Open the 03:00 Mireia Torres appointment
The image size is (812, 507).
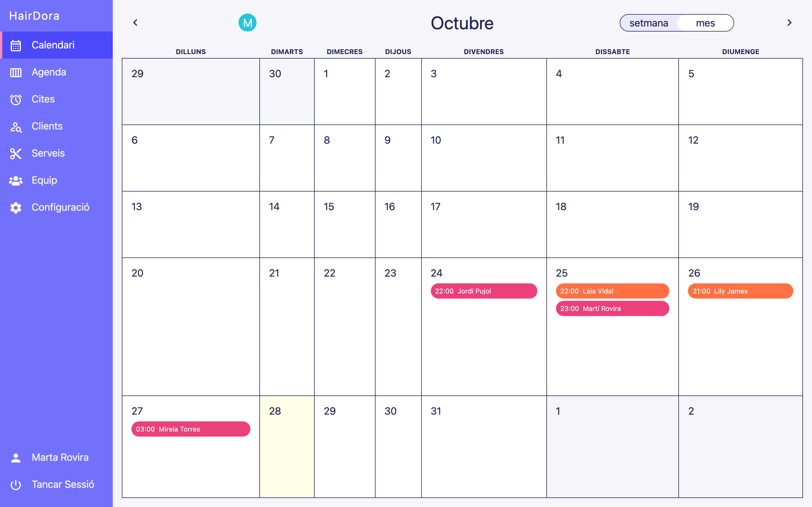[191, 429]
